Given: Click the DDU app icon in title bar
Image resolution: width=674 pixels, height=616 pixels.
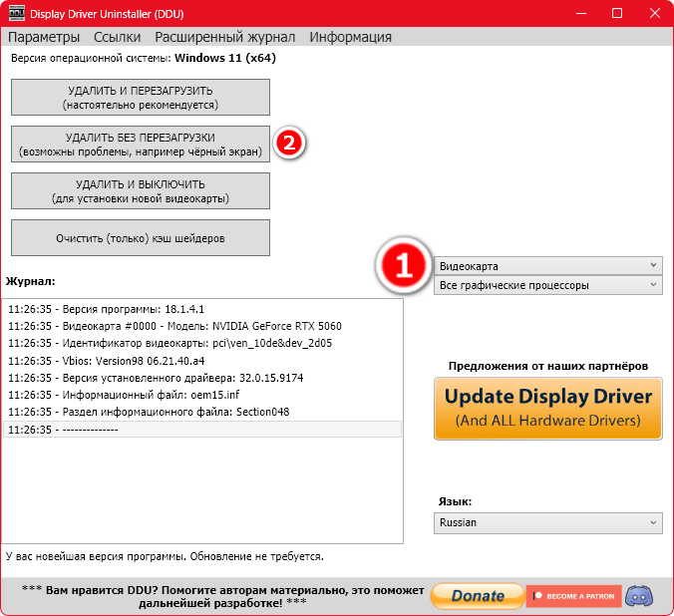Looking at the screenshot, I should (15, 14).
